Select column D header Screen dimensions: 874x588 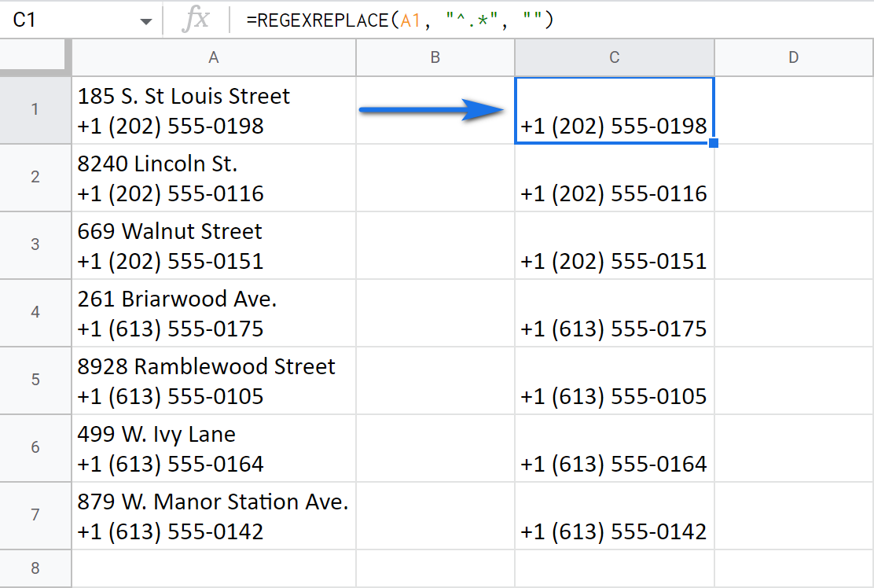(x=793, y=57)
